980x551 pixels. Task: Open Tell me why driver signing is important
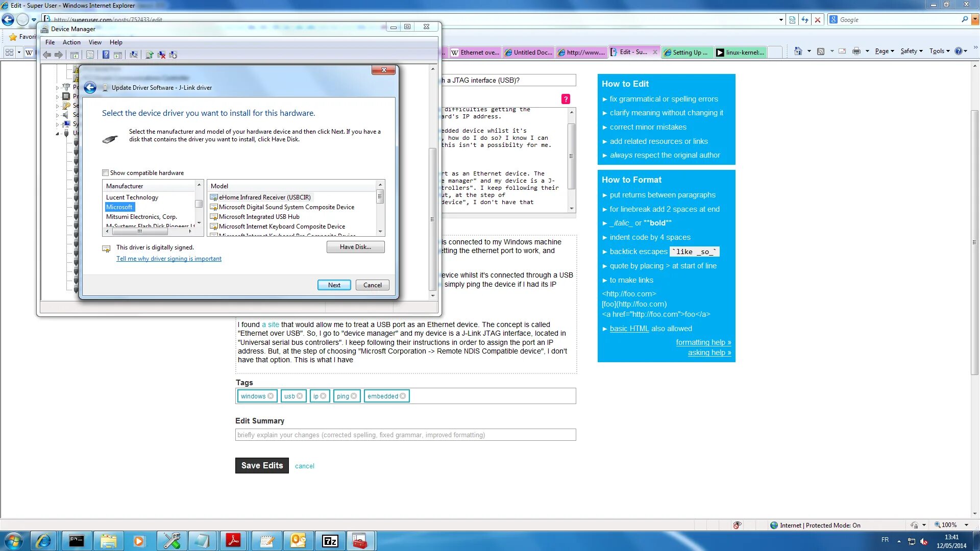(169, 259)
